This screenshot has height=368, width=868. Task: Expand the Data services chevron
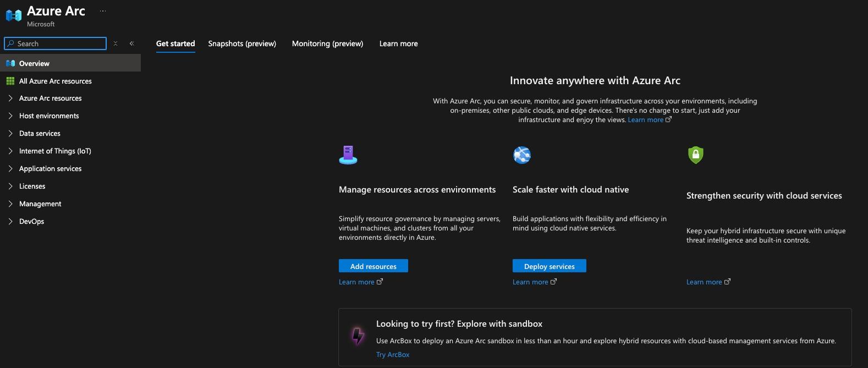(x=10, y=134)
